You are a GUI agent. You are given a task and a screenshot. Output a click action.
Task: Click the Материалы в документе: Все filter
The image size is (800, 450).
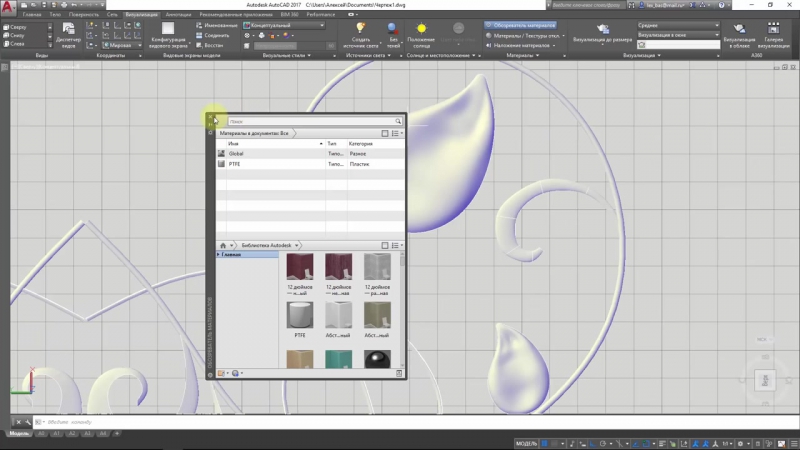tap(254, 133)
